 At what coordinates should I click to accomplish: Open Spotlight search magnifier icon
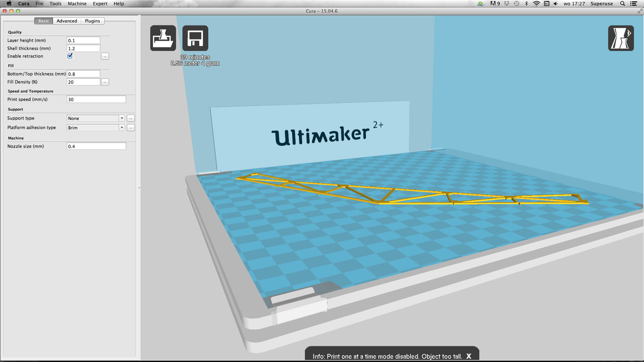pos(622,4)
